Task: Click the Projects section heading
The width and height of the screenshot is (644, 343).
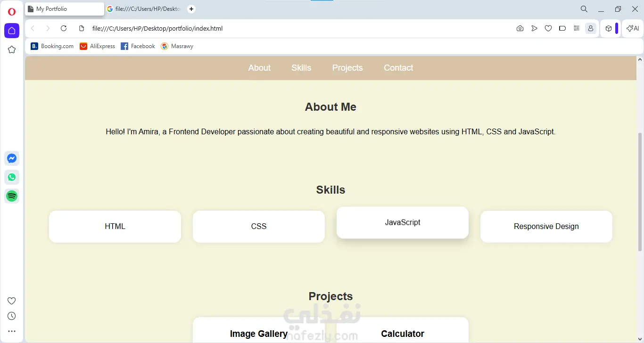Action: pos(330,296)
